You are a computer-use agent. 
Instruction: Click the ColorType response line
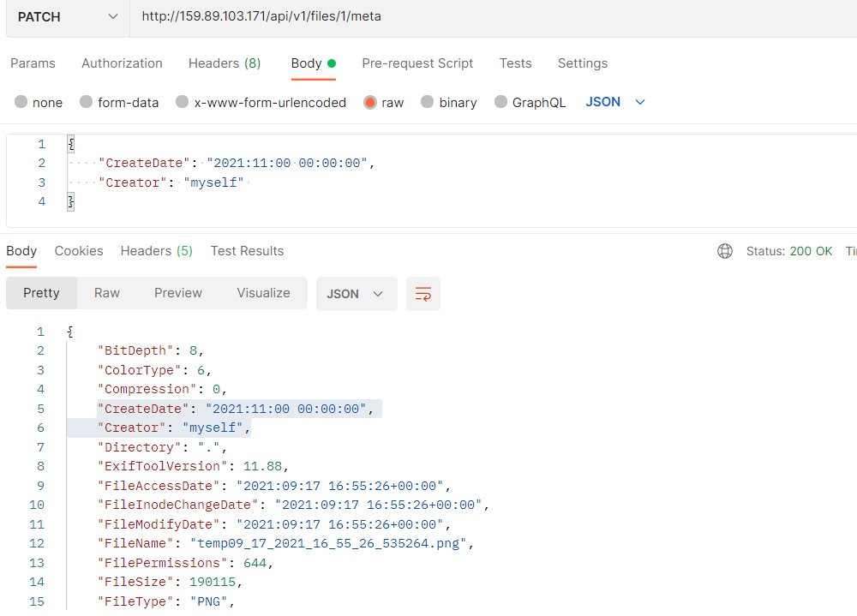click(154, 370)
